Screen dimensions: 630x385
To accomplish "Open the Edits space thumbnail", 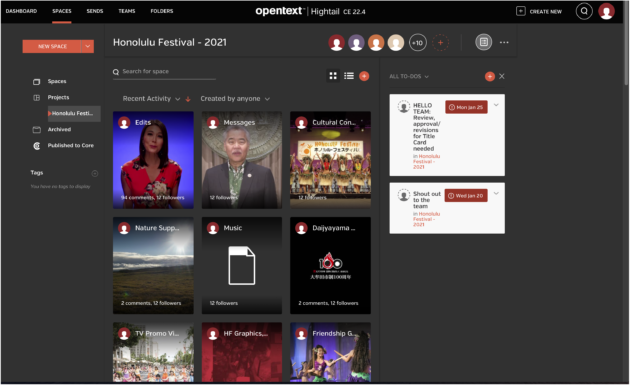I will 153,160.
